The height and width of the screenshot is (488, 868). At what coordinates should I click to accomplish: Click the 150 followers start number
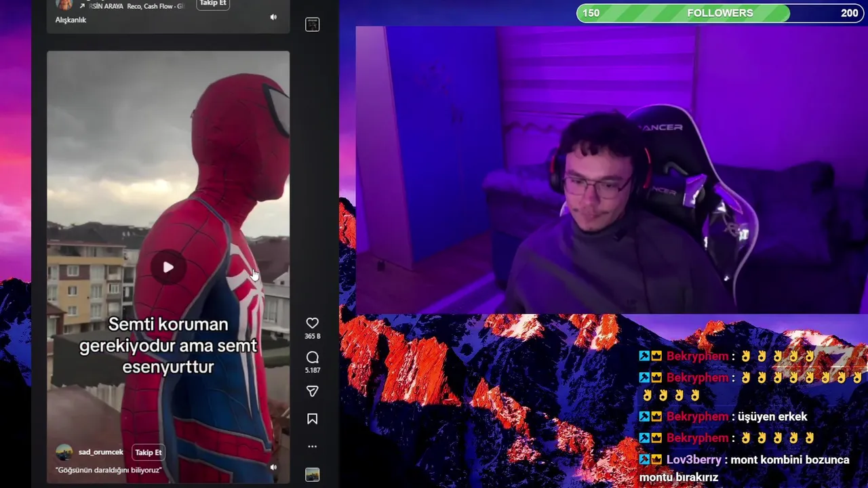591,13
